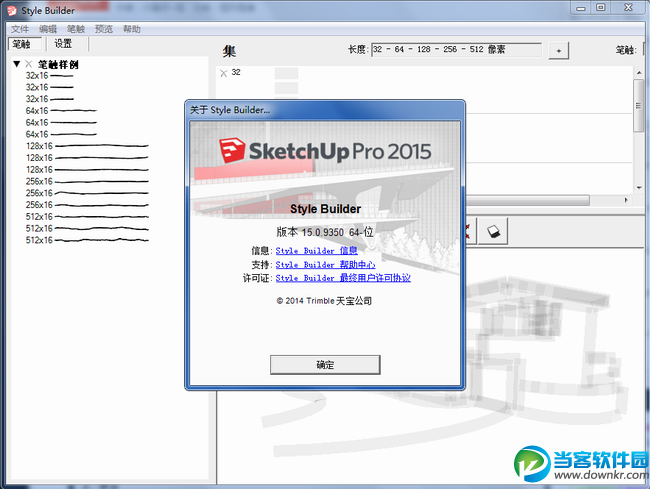Click the Style Builder title bar app icon
This screenshot has width=650, height=489.
tap(12, 10)
